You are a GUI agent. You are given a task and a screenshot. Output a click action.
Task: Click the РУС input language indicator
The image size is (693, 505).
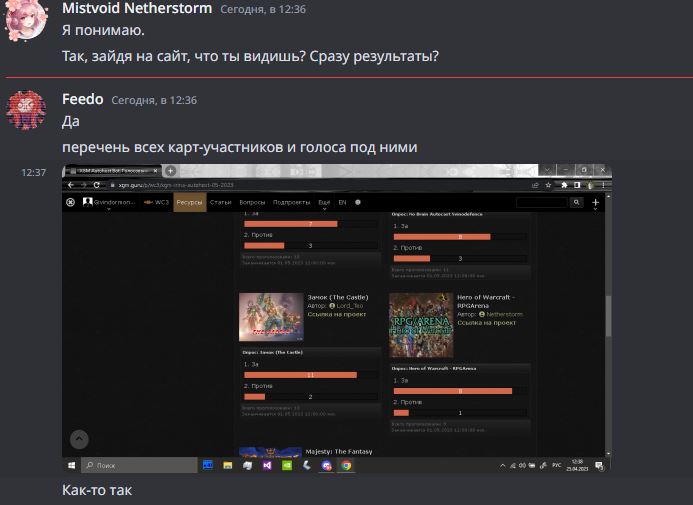[556, 465]
